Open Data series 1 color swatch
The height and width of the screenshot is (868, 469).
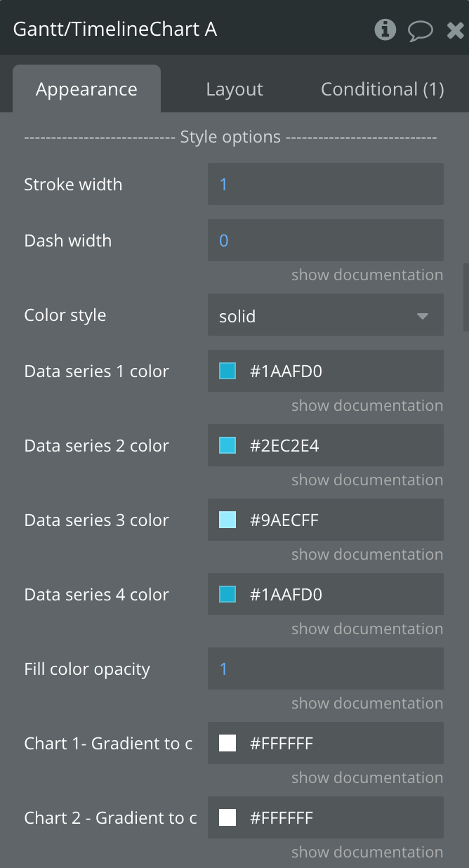[x=227, y=371]
